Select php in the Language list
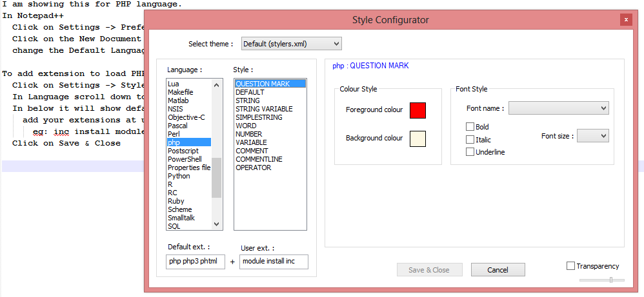This screenshot has width=644, height=297. (188, 142)
